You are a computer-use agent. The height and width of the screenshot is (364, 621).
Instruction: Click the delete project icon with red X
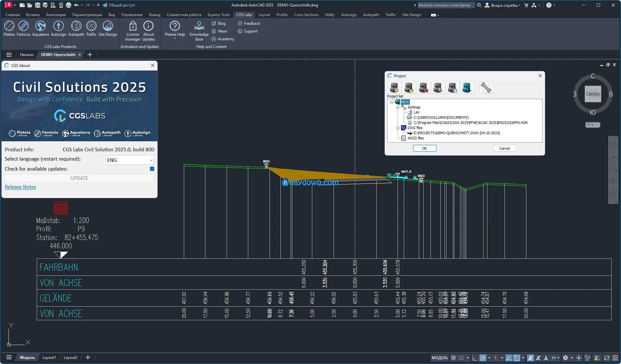point(423,88)
